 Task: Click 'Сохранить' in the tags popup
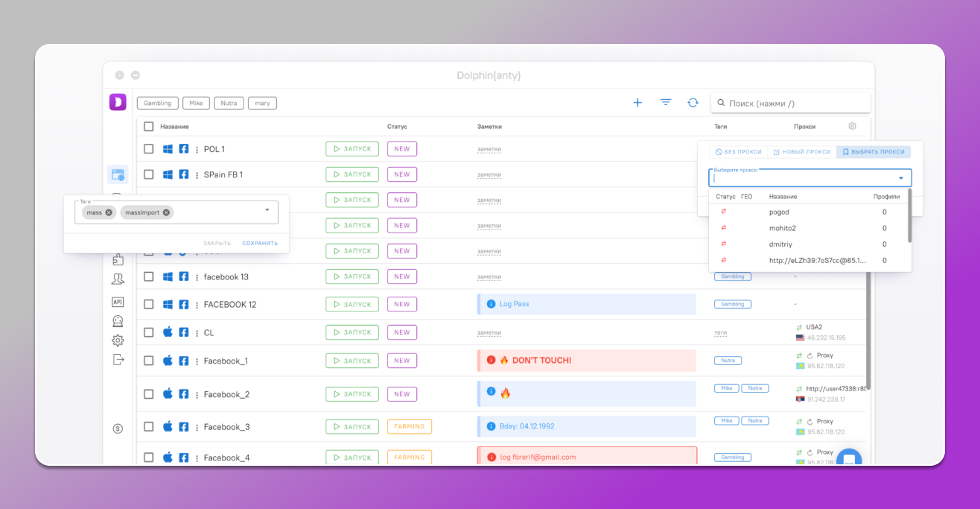260,243
